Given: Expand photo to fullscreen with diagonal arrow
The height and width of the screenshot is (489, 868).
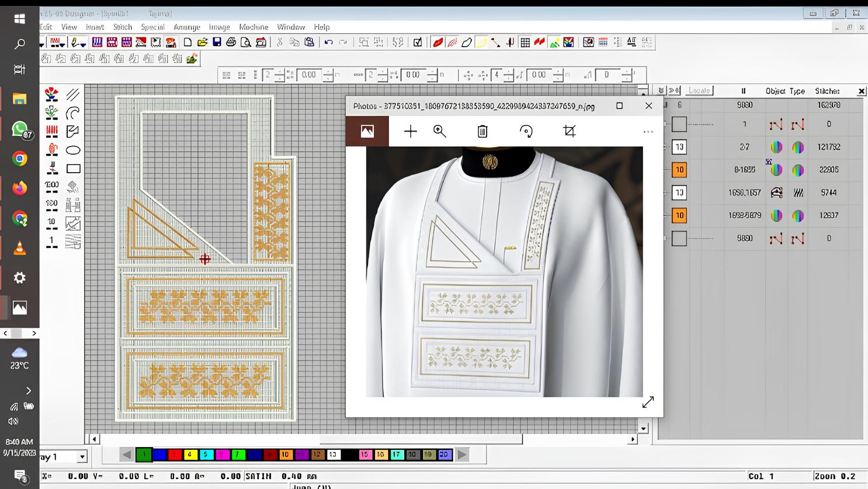Looking at the screenshot, I should (x=648, y=403).
